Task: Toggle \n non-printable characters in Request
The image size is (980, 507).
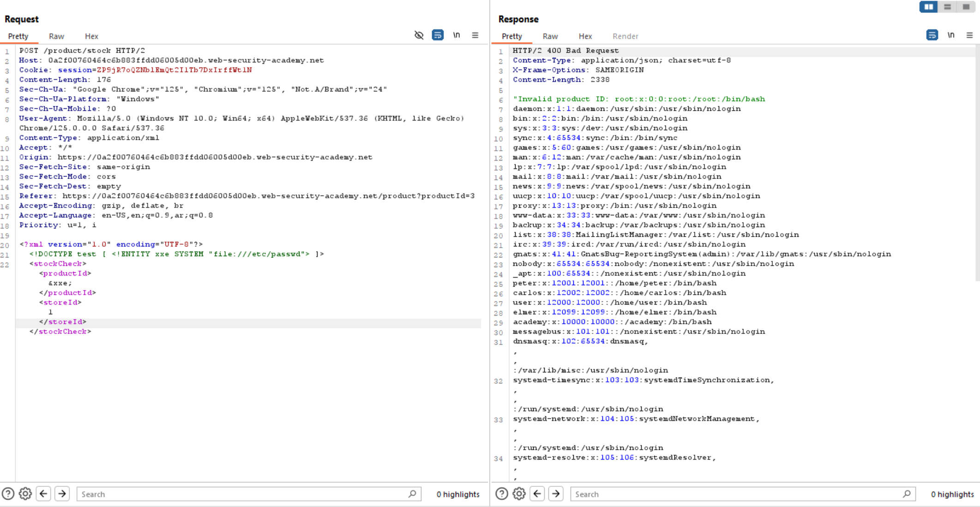Action: (457, 35)
